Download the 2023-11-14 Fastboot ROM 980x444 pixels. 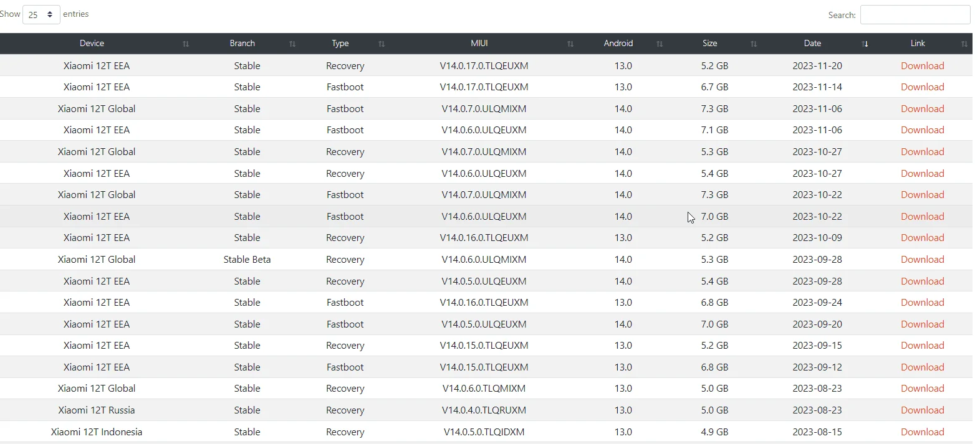click(923, 87)
